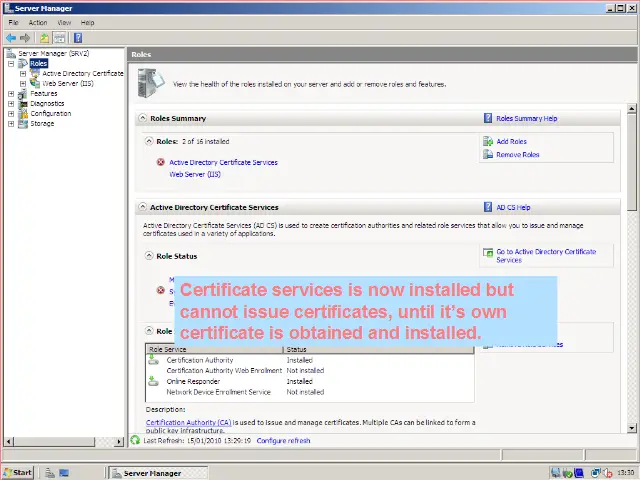Click the tree pane scroll-left arrow

(9, 441)
